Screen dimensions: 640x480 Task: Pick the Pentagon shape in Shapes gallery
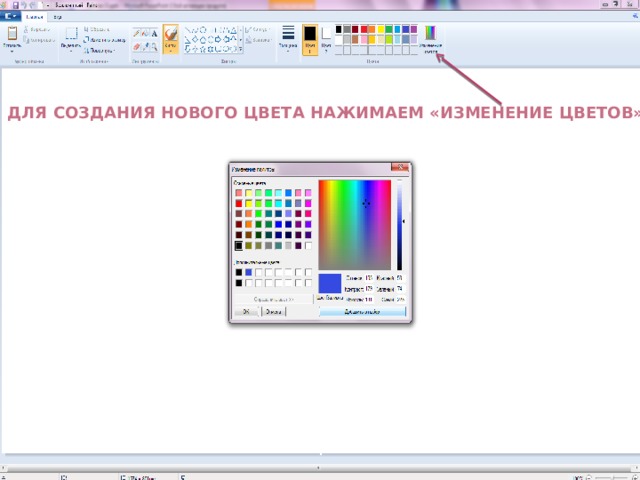203,40
